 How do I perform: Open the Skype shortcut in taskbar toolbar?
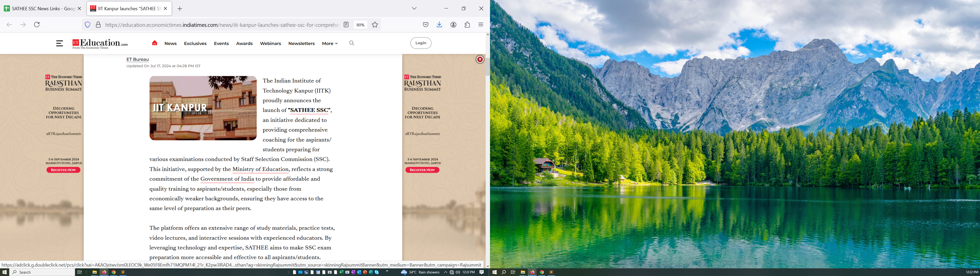[x=377, y=272]
